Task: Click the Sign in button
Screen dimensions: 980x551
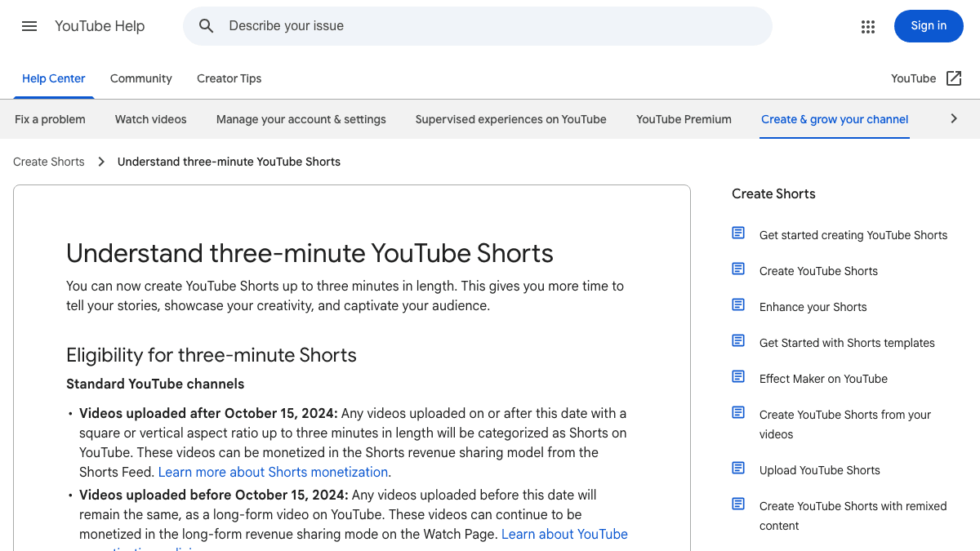Action: point(929,26)
